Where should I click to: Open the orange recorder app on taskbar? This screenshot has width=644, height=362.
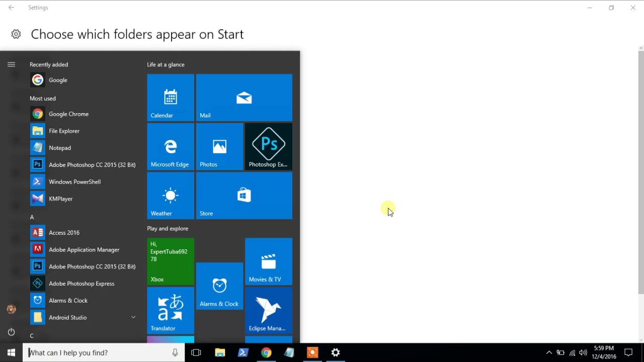tap(312, 352)
